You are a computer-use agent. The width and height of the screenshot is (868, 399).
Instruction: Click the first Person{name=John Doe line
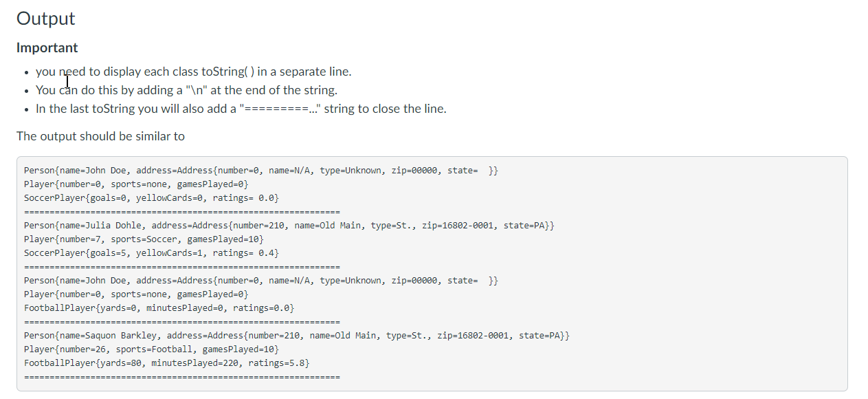pyautogui.click(x=261, y=170)
